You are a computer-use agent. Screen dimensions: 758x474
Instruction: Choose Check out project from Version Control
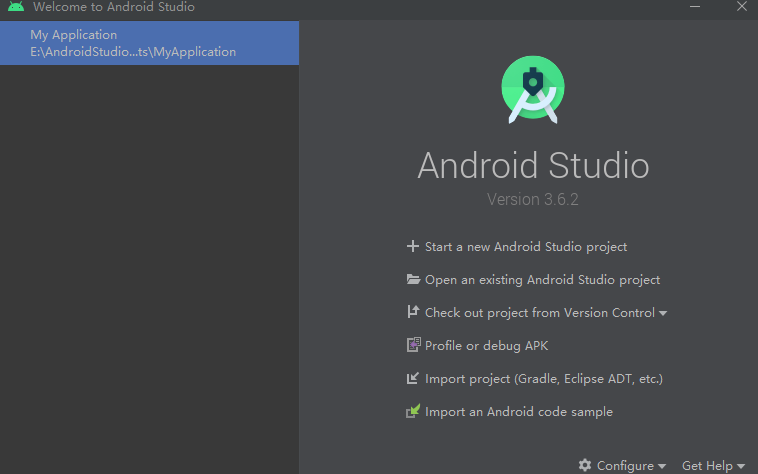pos(539,313)
